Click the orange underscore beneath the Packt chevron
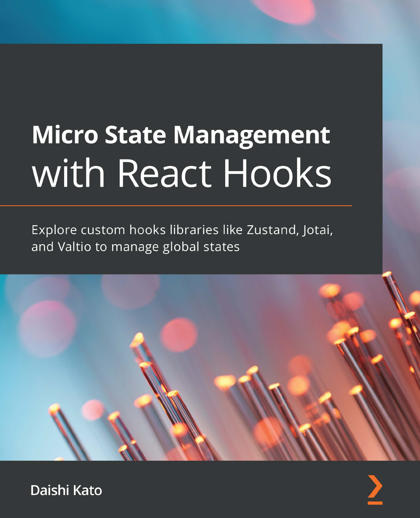 (x=375, y=503)
